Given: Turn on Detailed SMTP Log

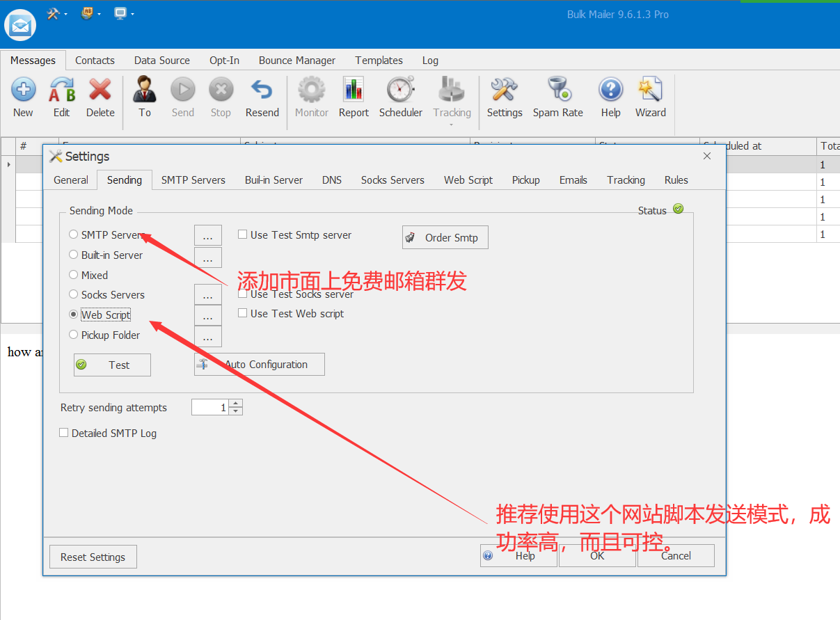Looking at the screenshot, I should coord(63,432).
